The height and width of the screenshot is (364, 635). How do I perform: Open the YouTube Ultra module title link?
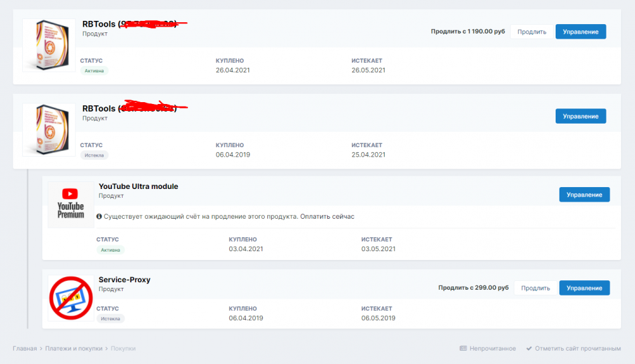138,186
